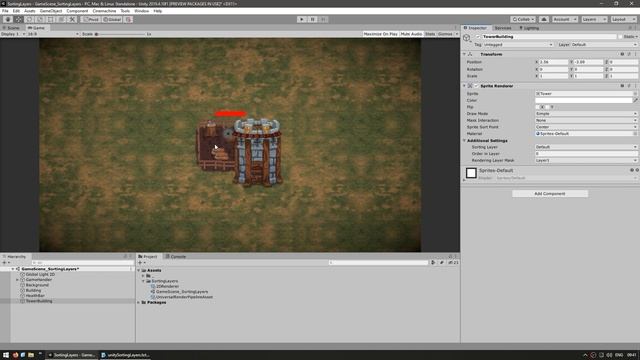Toggle the Stats overlay
This screenshot has width=640, height=360.
(x=430, y=34)
